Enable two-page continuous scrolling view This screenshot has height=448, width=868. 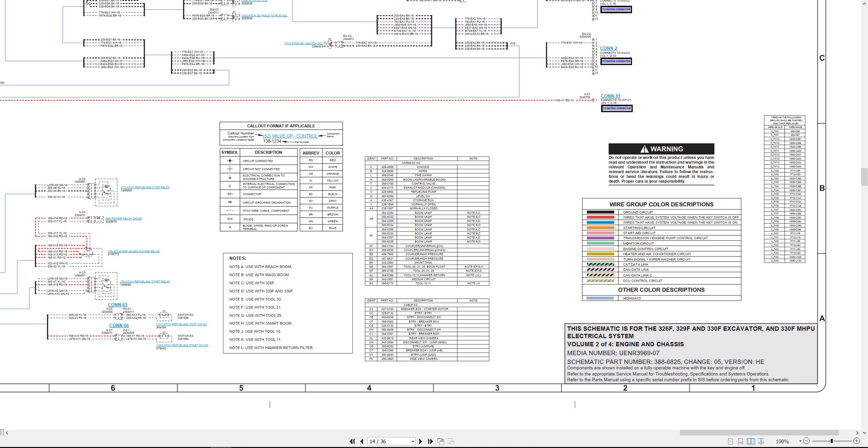[761, 441]
